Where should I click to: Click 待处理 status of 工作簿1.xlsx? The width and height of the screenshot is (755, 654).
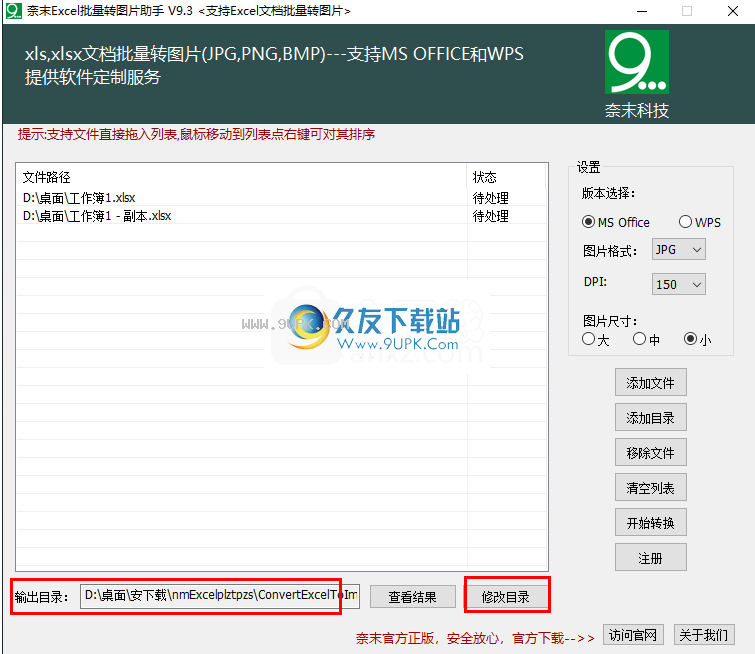[x=491, y=198]
